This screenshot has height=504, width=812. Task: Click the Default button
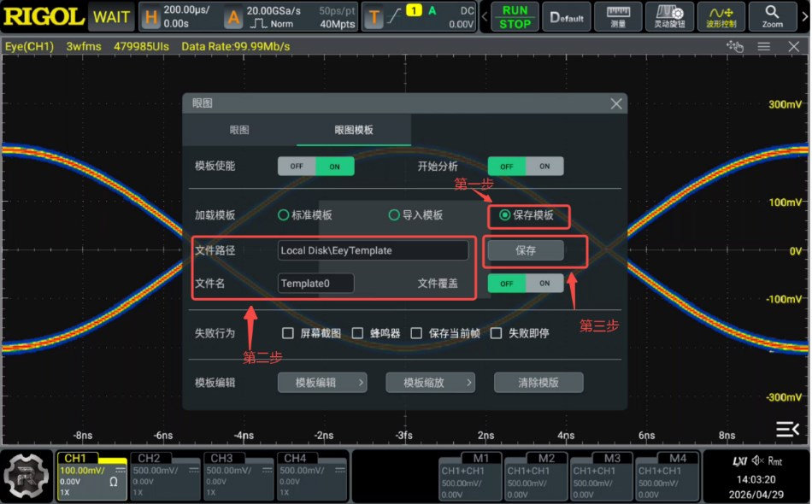coord(567,16)
